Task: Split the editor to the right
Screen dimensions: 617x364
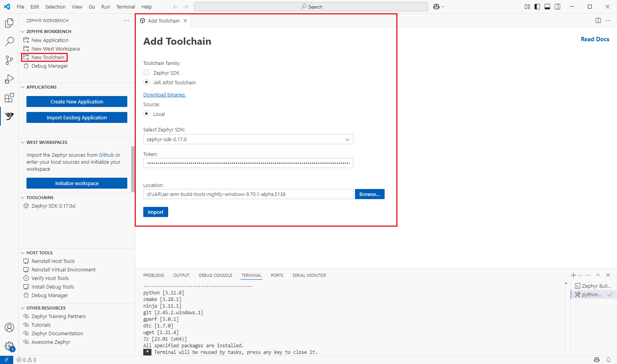Action: (x=598, y=21)
